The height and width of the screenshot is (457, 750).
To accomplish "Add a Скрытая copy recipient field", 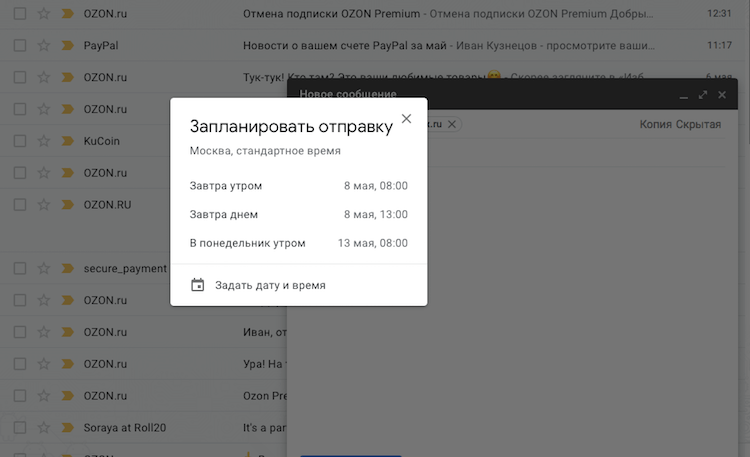I will pyautogui.click(x=698, y=124).
